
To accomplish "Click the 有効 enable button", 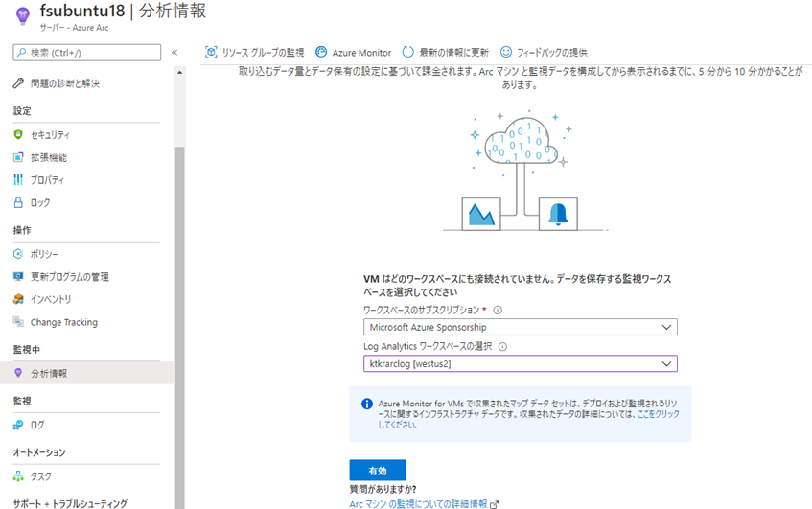I will tap(378, 470).
